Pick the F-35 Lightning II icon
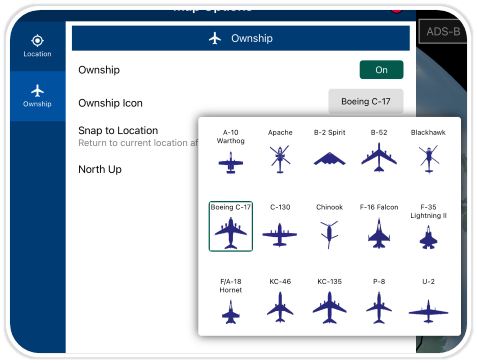The width and height of the screenshot is (477, 363). 428,237
